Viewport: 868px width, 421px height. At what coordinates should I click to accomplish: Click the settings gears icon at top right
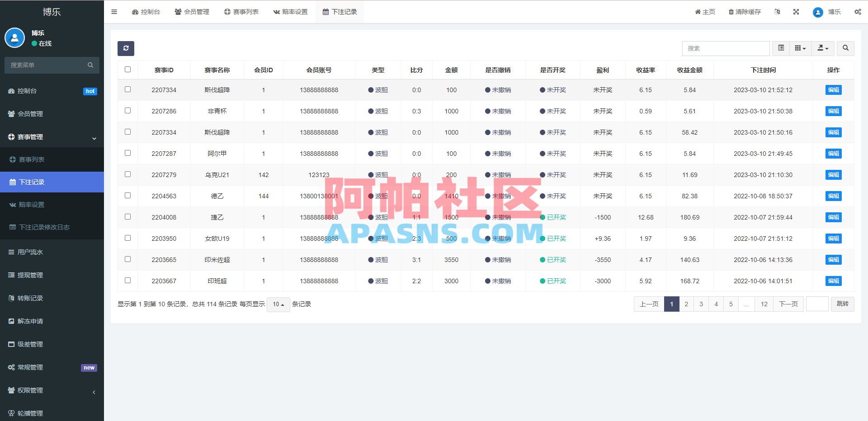coord(857,12)
